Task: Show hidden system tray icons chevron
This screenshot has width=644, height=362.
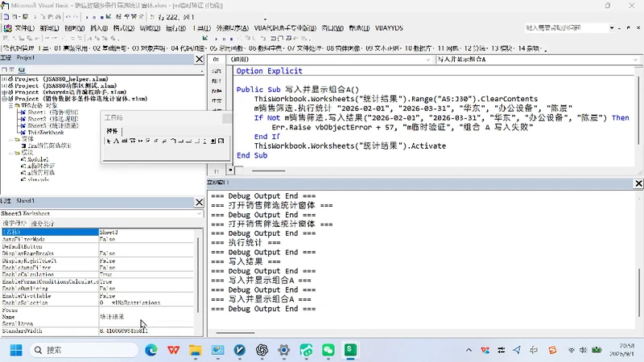Action: (x=469, y=350)
